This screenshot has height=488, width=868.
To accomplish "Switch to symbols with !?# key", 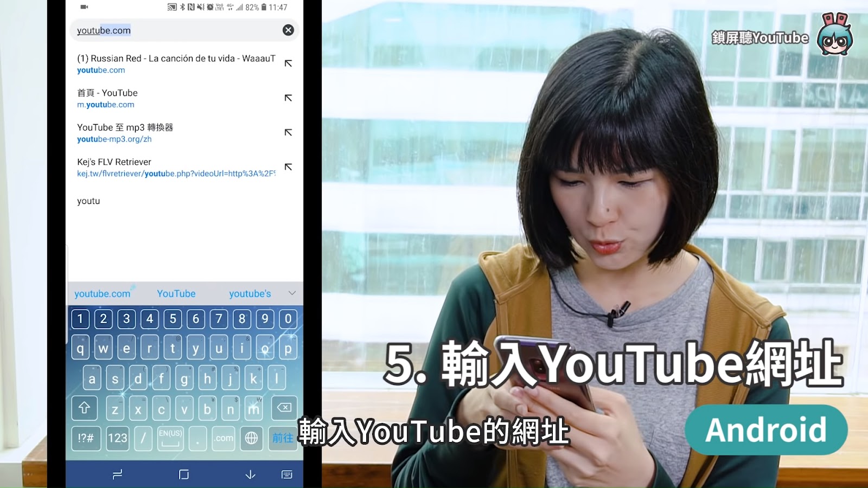I will 86,438.
